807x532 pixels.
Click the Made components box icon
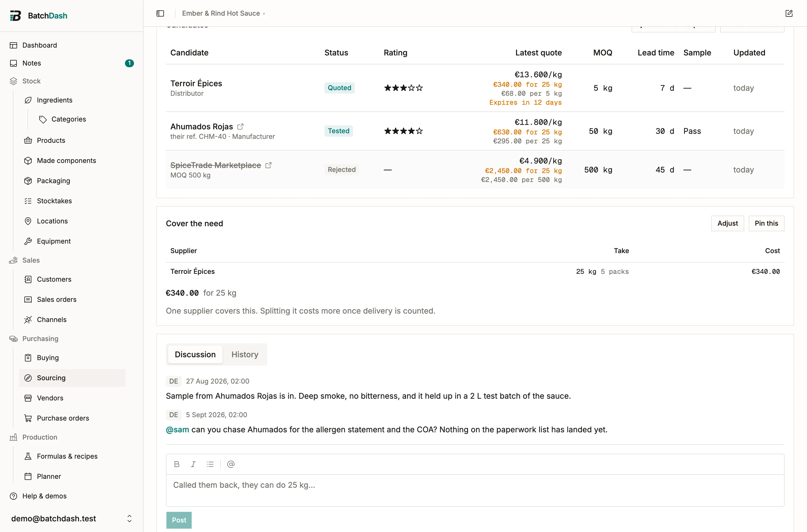pyautogui.click(x=28, y=160)
